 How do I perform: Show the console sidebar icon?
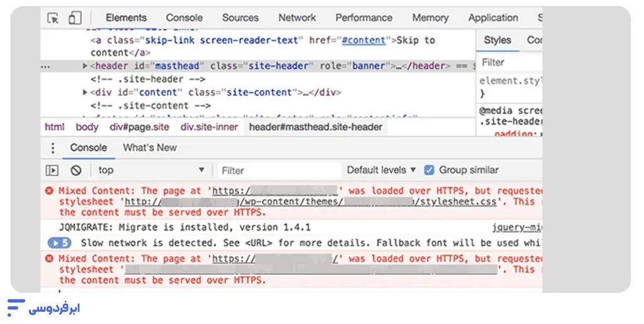52,170
